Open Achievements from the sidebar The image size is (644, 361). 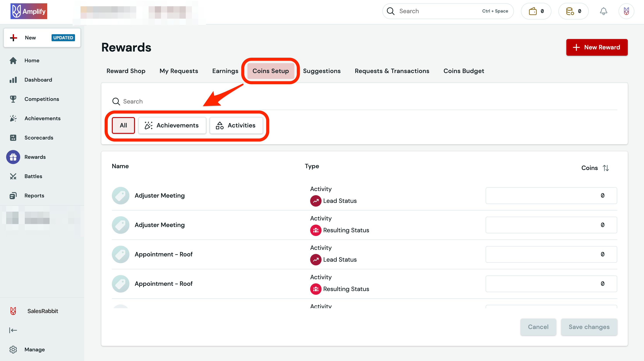[x=43, y=118]
